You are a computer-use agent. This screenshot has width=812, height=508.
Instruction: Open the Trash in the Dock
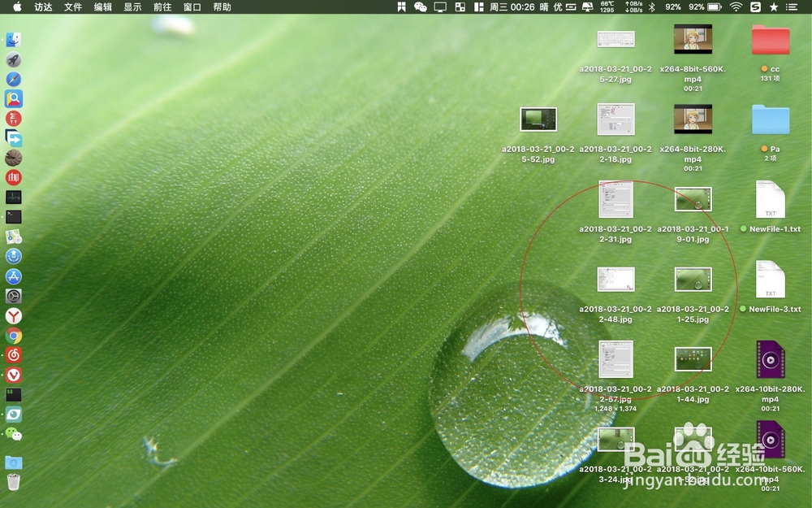(x=14, y=482)
